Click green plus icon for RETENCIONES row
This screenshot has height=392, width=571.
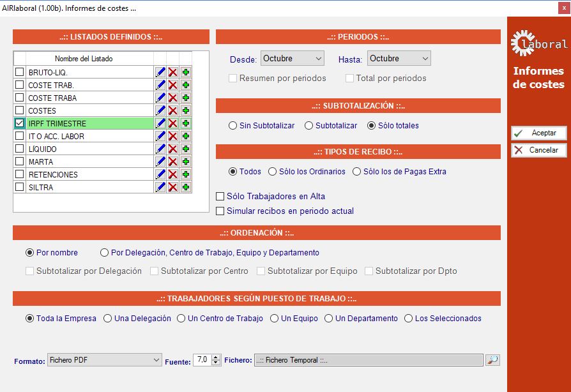(185, 175)
